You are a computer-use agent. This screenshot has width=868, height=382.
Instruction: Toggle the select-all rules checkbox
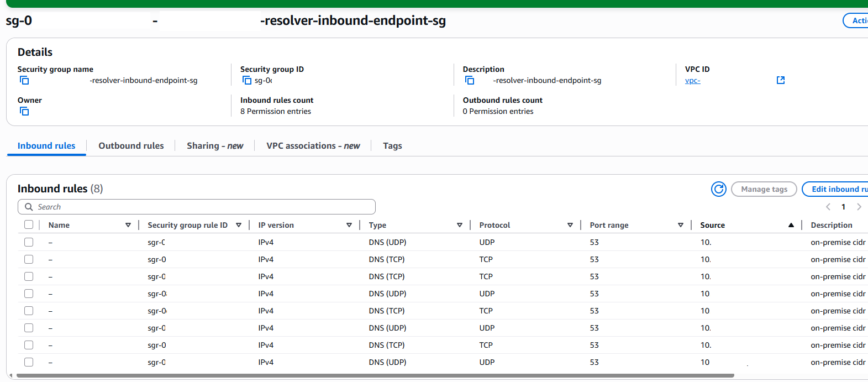(29, 225)
